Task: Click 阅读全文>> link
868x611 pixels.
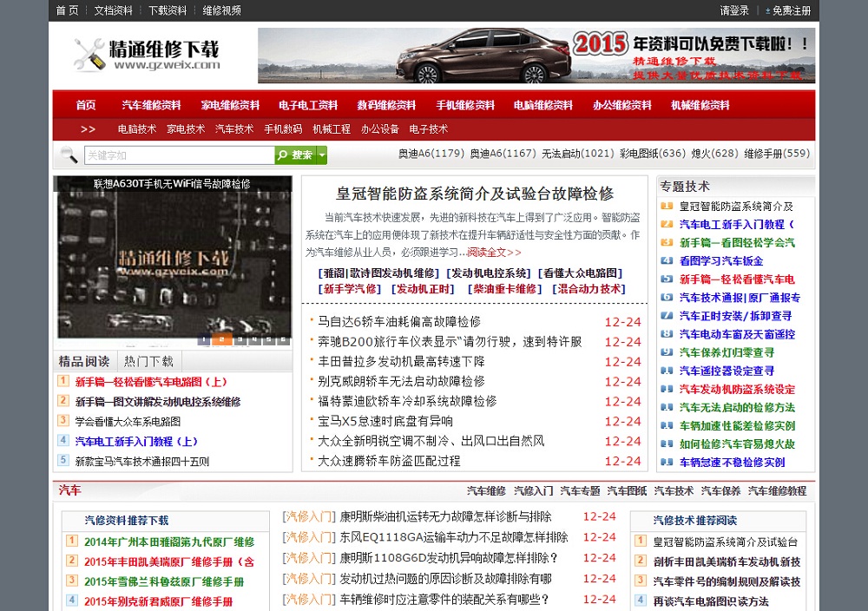Action: coord(494,253)
